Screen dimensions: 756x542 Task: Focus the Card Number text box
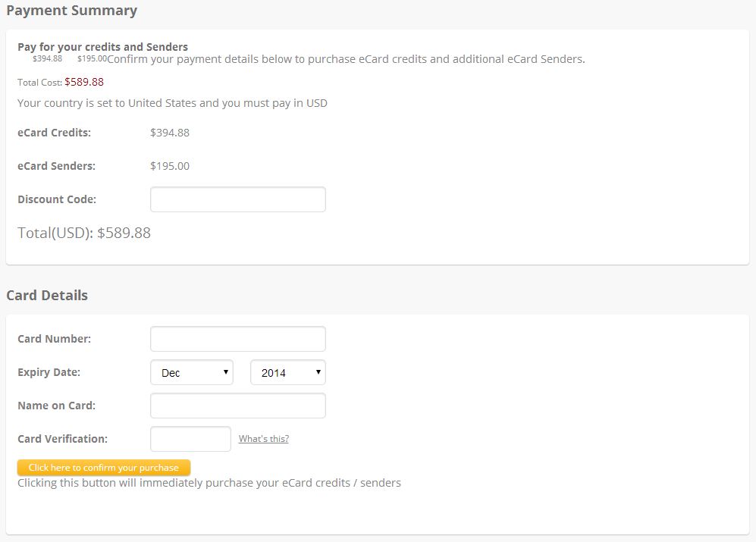point(237,339)
